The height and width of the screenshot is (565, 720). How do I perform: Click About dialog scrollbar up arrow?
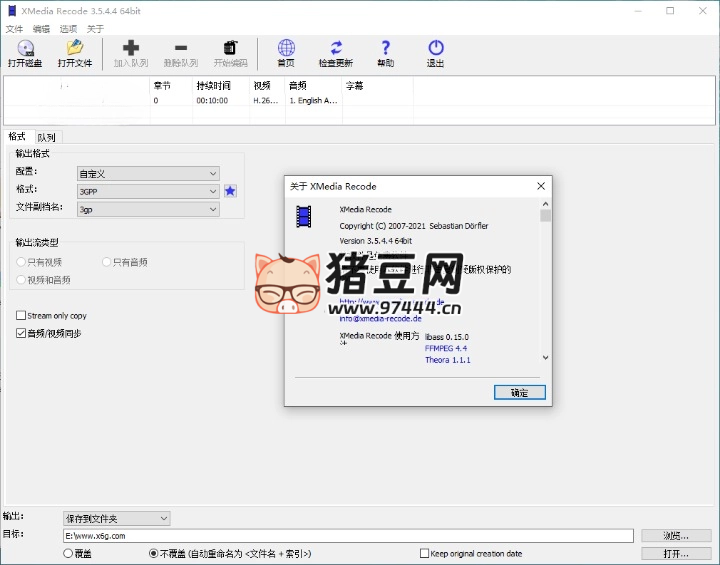point(546,204)
